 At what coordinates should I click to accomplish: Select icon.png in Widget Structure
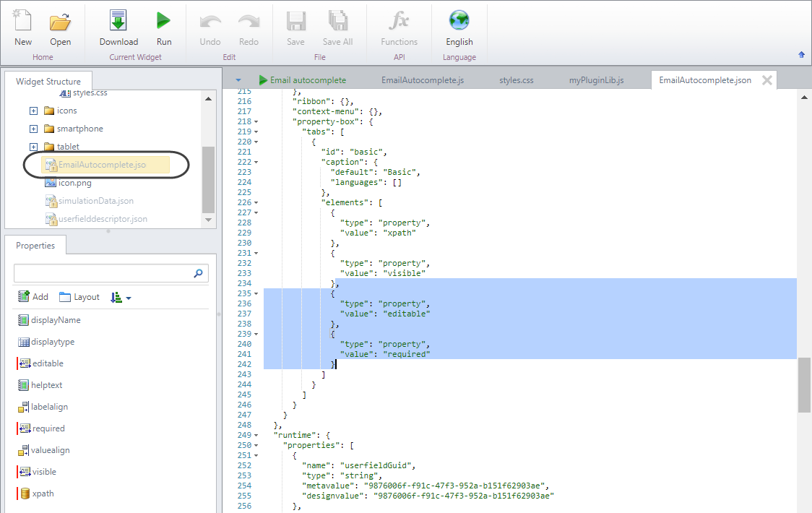(x=69, y=183)
